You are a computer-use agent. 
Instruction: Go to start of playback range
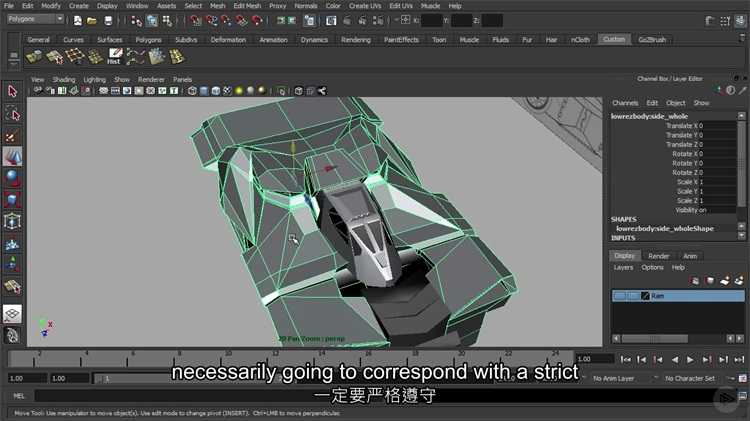coord(625,359)
